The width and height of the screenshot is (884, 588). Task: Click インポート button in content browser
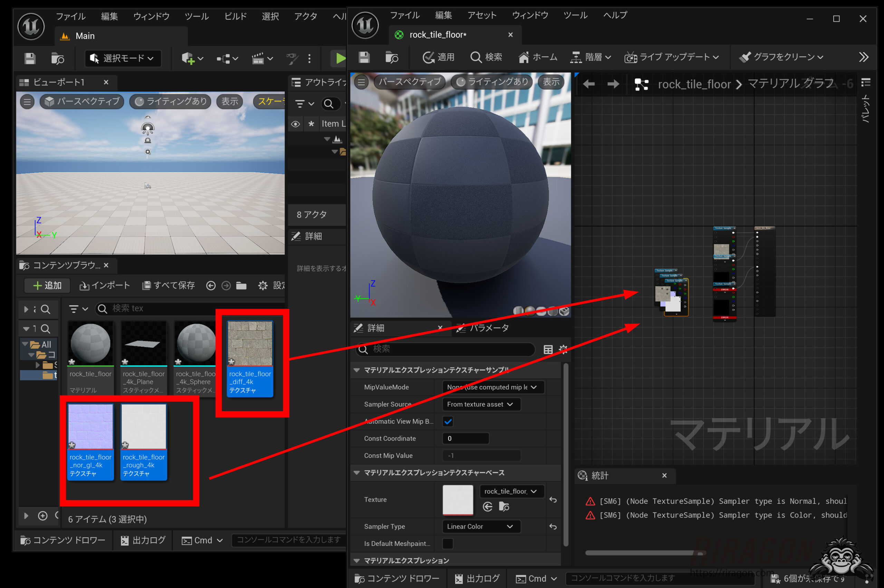click(105, 286)
